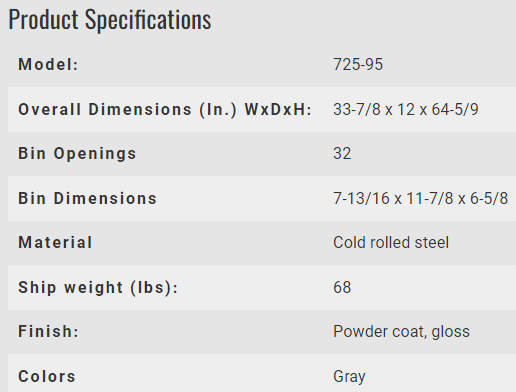
Task: Click the bin openings value 32
Action: [x=342, y=154]
